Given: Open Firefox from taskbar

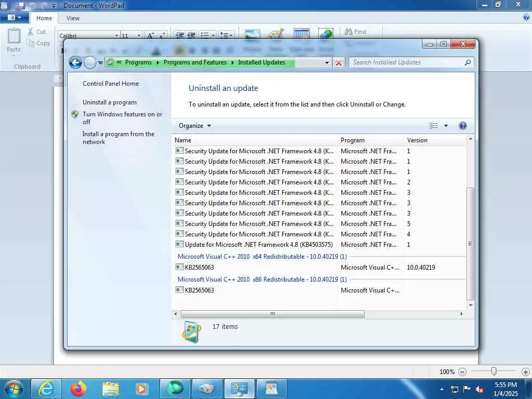Looking at the screenshot, I should (78, 389).
